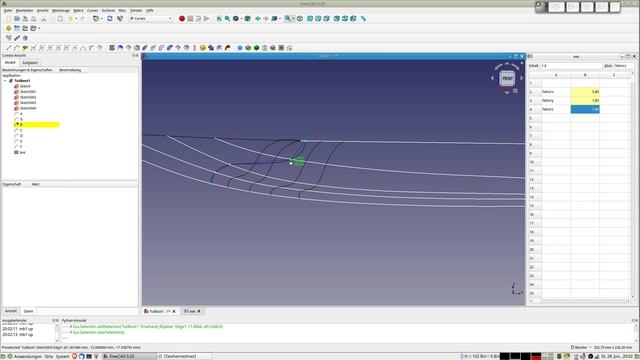640x360 pixels.
Task: Click spreadsheet column header A
Action: pyautogui.click(x=556, y=75)
